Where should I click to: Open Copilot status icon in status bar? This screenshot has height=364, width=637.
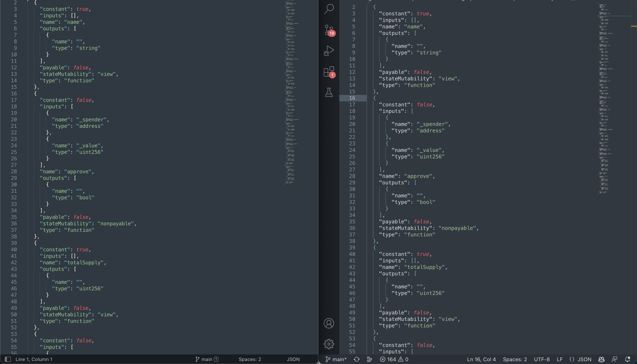coord(601,359)
